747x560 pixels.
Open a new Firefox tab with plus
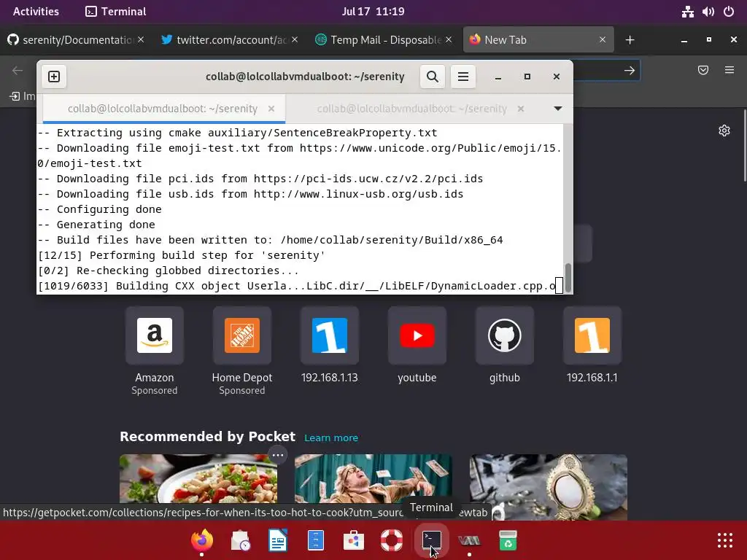(x=630, y=40)
